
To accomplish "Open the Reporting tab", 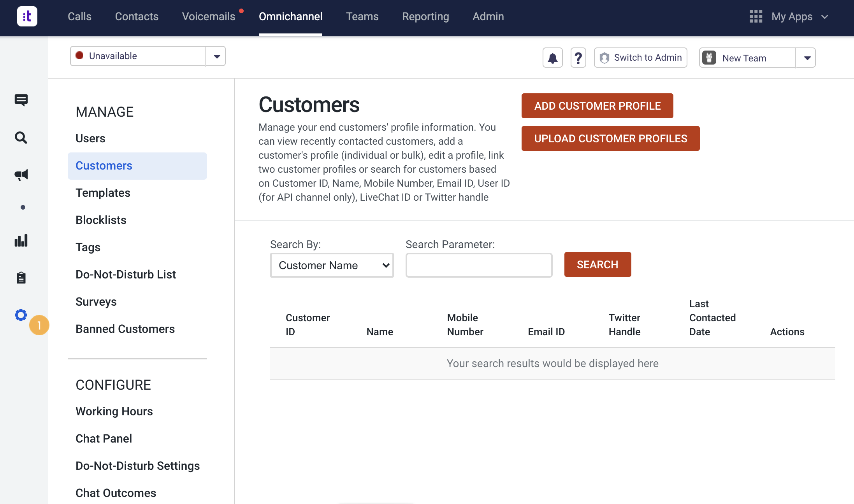I will point(425,16).
